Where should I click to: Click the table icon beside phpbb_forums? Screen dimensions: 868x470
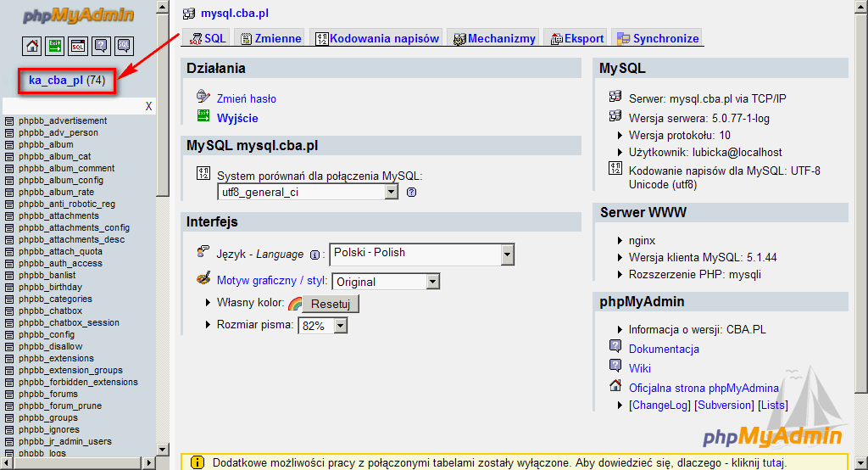tap(8, 394)
